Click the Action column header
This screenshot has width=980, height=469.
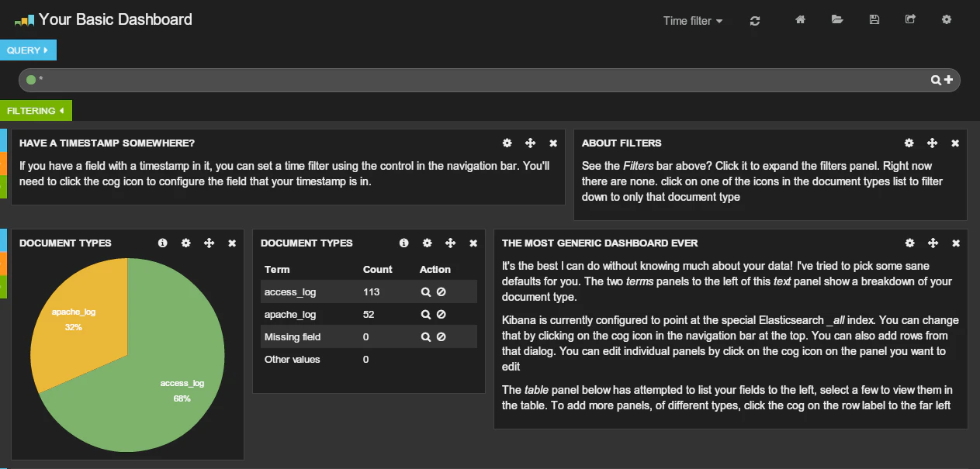pos(435,270)
